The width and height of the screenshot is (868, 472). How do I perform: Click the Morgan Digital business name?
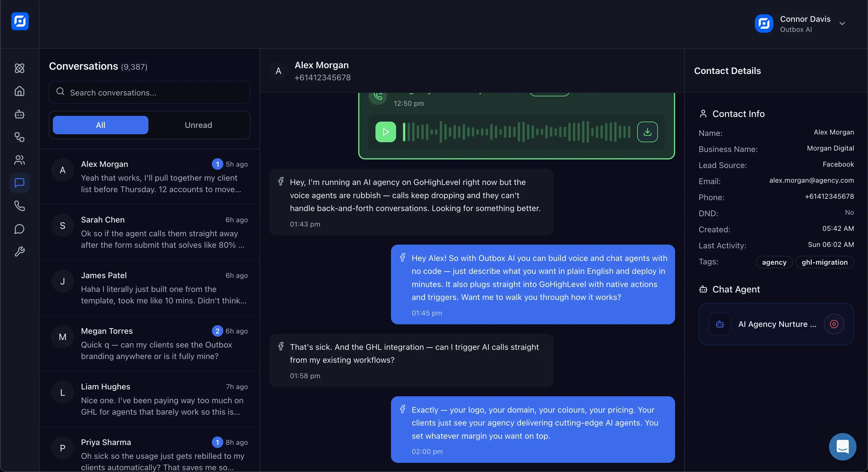[x=830, y=149]
